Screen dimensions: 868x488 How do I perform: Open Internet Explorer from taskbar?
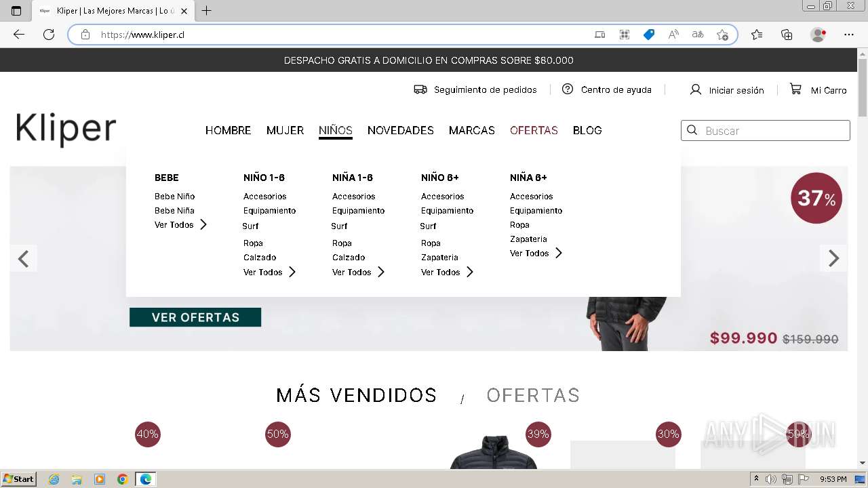point(54,479)
